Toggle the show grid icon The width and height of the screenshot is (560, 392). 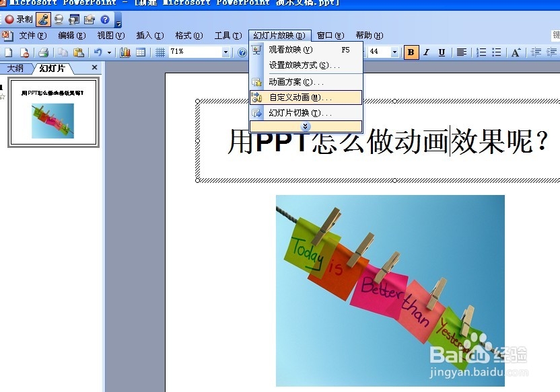pos(160,52)
